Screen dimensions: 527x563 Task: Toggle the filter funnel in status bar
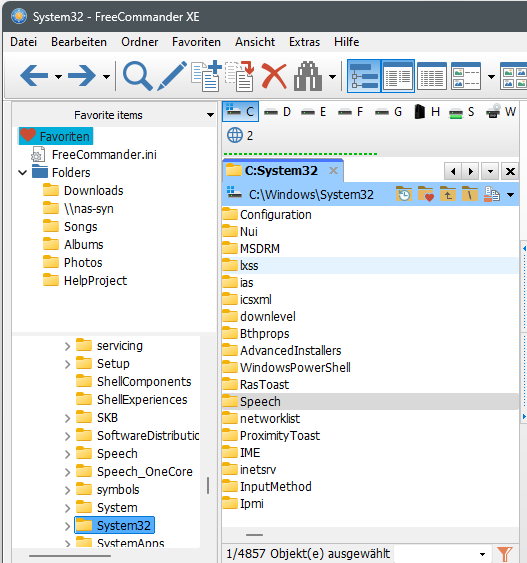coord(504,553)
